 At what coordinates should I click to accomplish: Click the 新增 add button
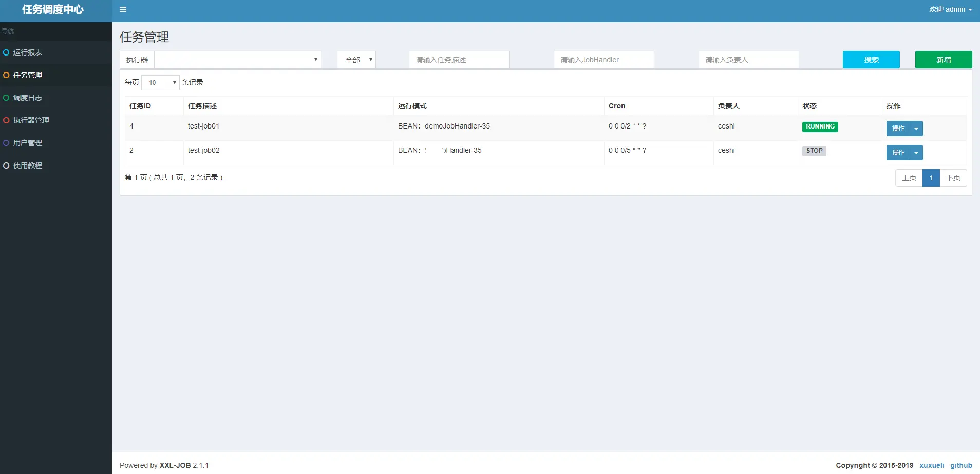tap(944, 60)
